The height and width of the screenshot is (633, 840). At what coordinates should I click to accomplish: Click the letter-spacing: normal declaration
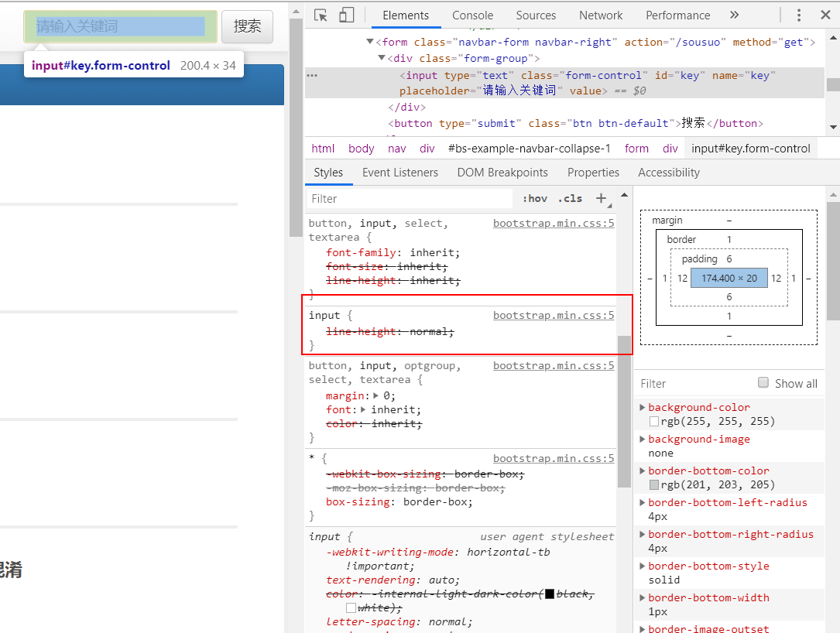click(x=399, y=621)
